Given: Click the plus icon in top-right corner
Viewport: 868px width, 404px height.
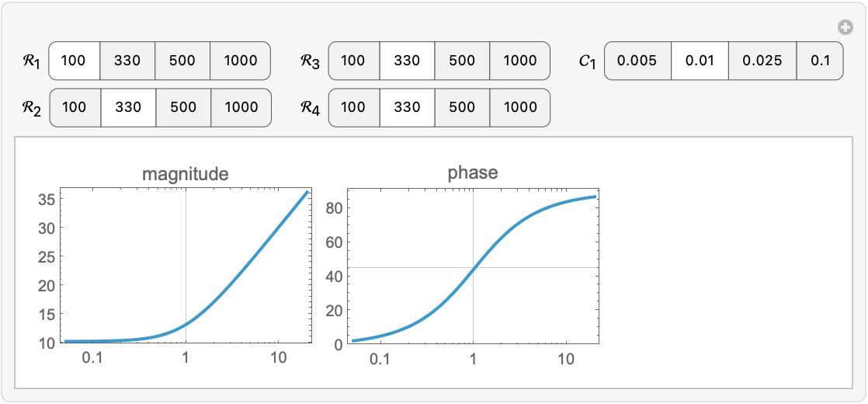Looking at the screenshot, I should pos(845,28).
